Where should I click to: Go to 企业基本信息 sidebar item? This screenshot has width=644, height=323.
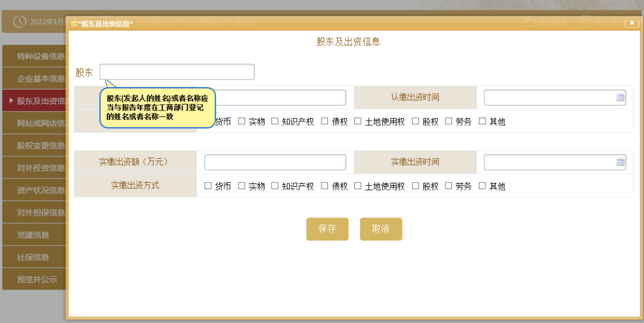(x=37, y=79)
